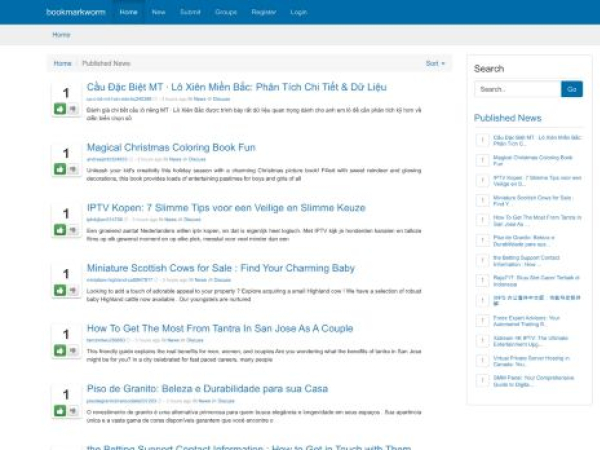Open sidebar link How To Get The Most From Tantra
Viewport: 600px width, 450px height.
(537, 220)
